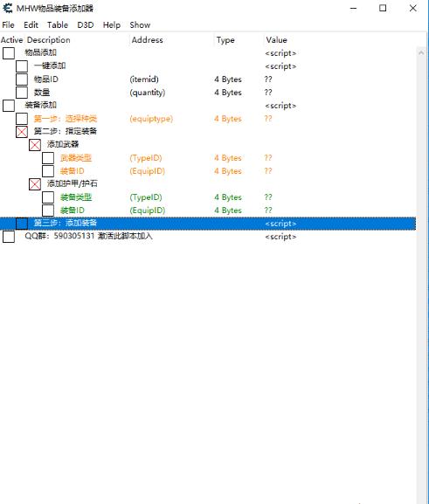Click the Cheat Engine app icon in title bar
429x504 pixels.
coord(7,8)
